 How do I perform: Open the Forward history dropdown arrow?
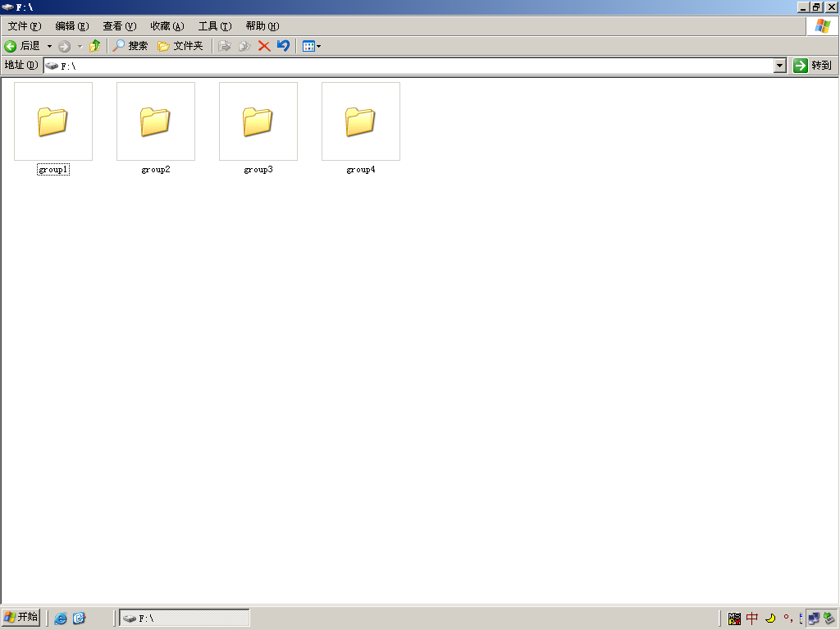pos(80,46)
